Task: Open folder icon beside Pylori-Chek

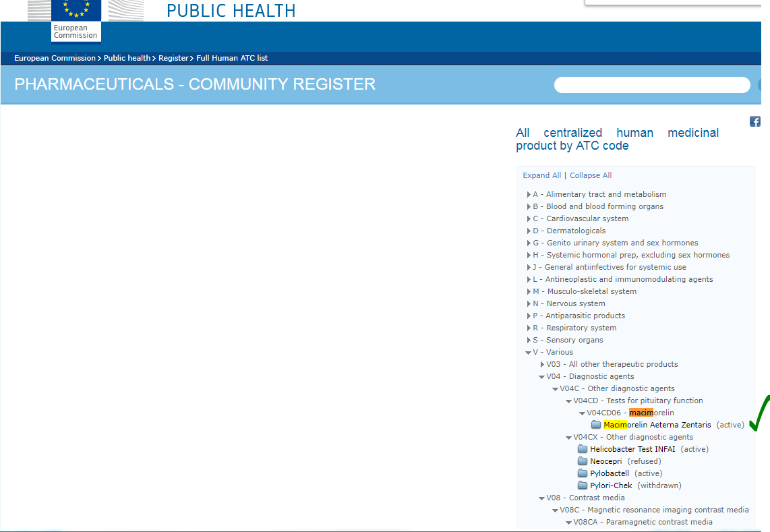Action: click(x=583, y=485)
